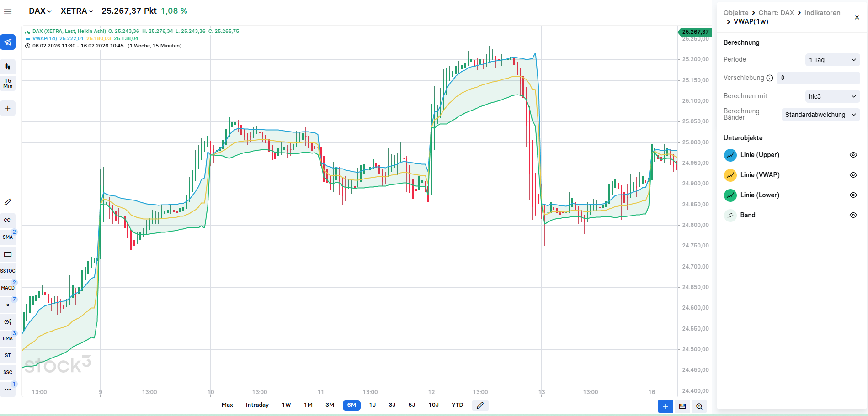Select the 6M time range

pos(351,405)
